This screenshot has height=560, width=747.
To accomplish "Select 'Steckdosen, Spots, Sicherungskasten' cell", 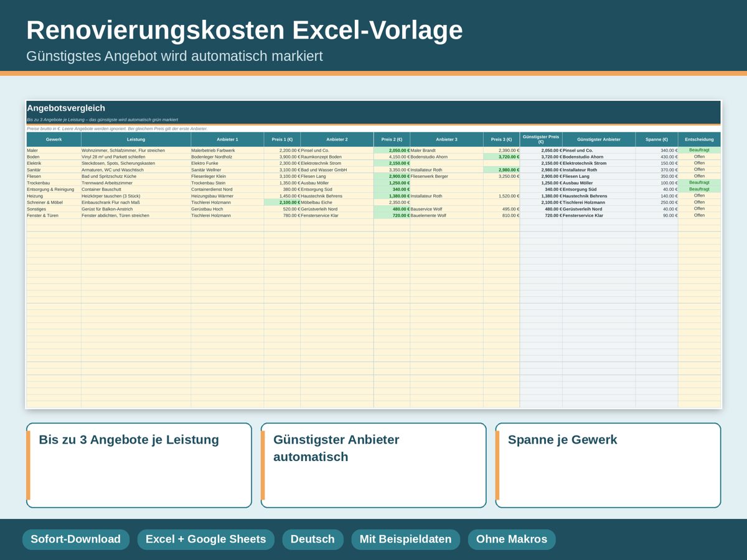I will (x=136, y=164).
